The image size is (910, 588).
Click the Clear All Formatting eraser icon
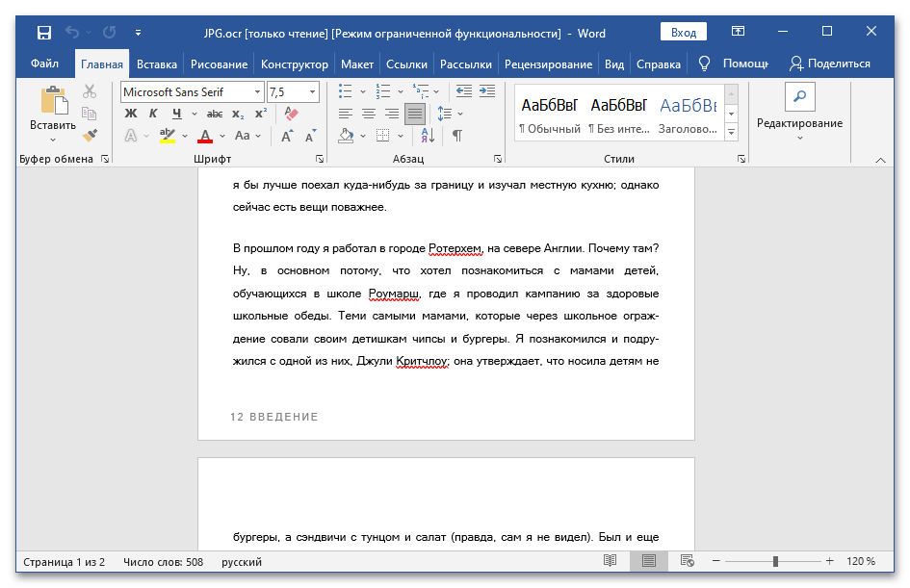point(292,114)
